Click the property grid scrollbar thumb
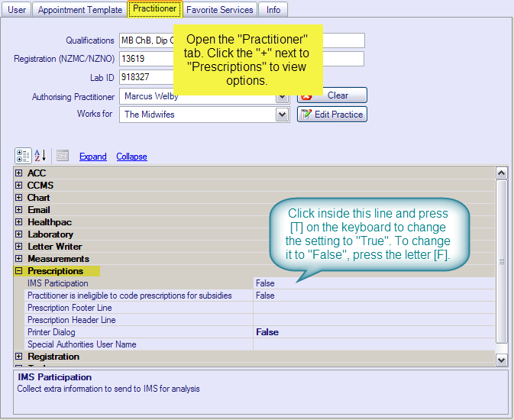The width and height of the screenshot is (514, 420). pos(501,261)
